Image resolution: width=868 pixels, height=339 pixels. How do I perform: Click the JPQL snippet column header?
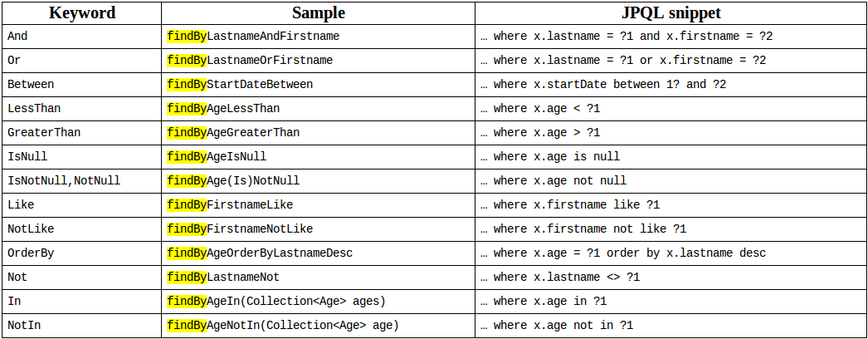(x=671, y=12)
